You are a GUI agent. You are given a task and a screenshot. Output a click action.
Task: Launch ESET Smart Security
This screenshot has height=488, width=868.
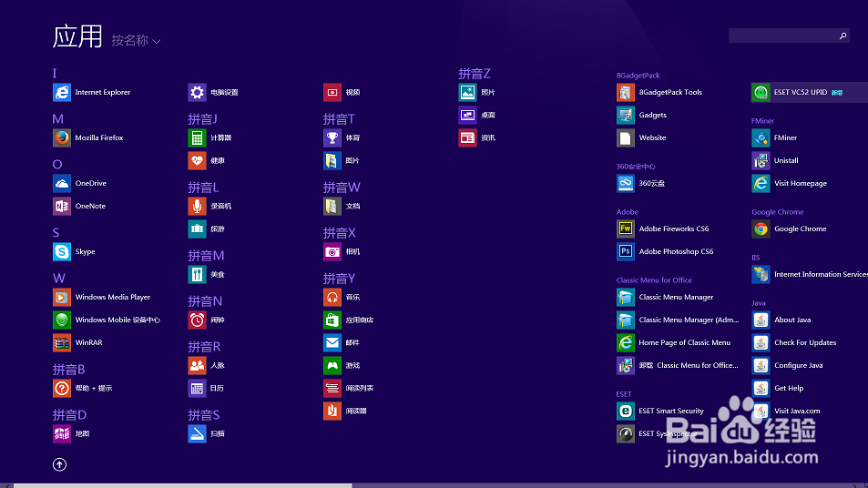pos(661,412)
